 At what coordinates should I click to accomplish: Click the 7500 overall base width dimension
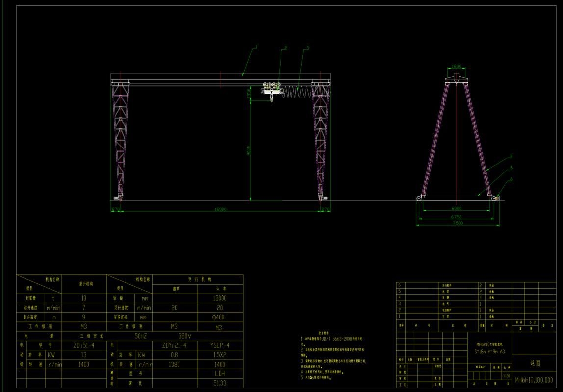pyautogui.click(x=457, y=223)
